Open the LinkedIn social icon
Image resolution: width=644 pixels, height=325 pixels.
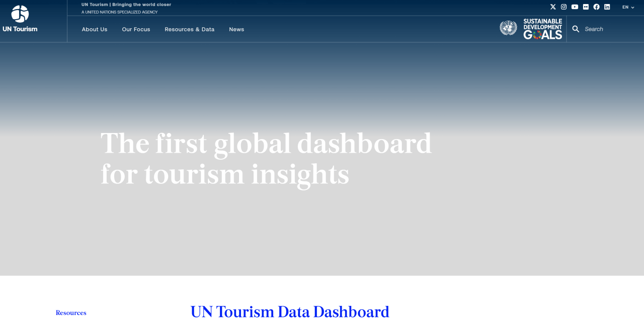[607, 7]
